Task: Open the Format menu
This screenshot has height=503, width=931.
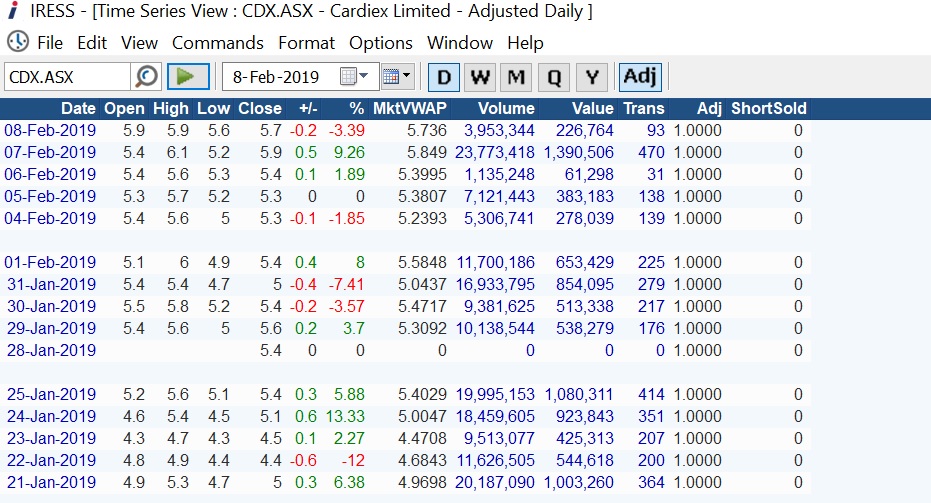Action: [306, 43]
